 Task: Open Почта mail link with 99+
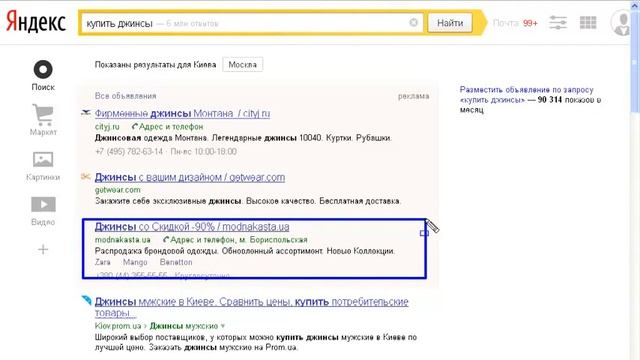pos(515,23)
